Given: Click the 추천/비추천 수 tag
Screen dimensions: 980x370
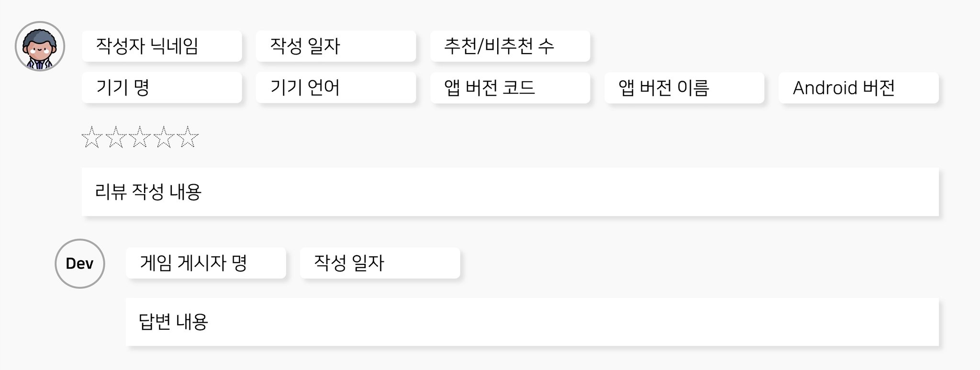Looking at the screenshot, I should (510, 46).
